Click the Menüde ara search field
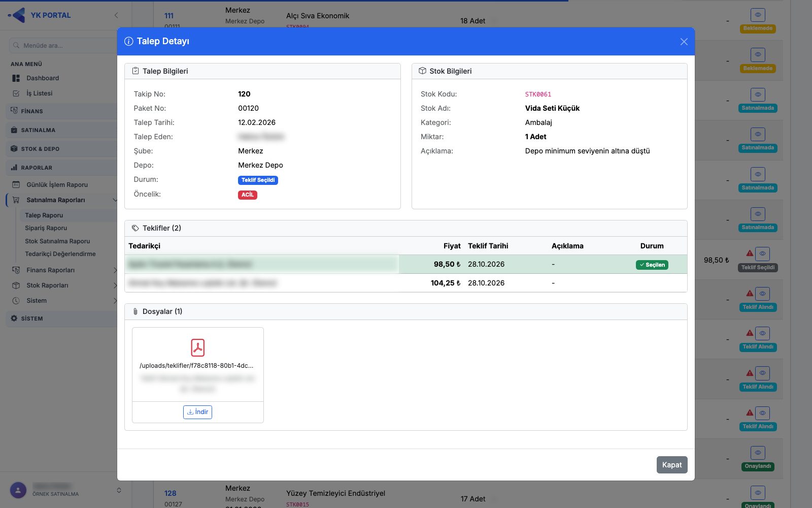The height and width of the screenshot is (508, 812). click(x=63, y=46)
